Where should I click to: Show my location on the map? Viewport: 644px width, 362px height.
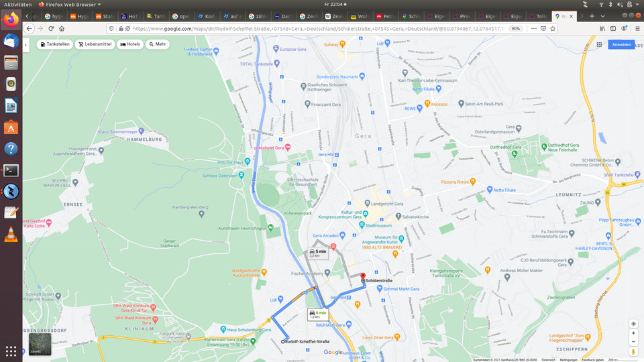[x=633, y=324]
